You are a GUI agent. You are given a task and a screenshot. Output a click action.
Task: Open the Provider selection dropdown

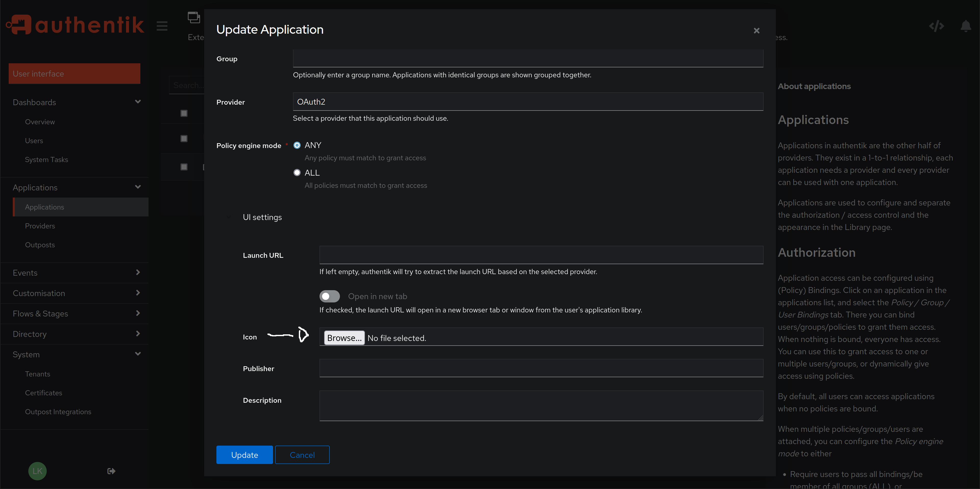coord(528,102)
